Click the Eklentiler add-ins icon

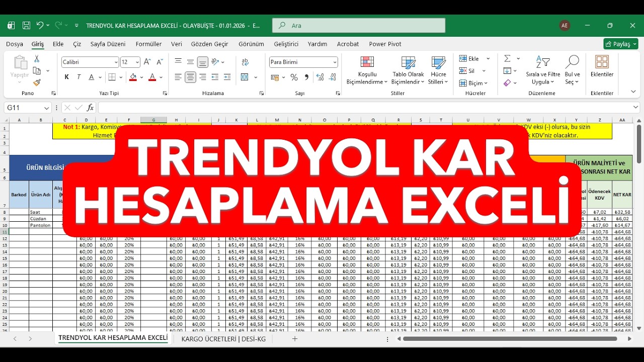(x=602, y=66)
